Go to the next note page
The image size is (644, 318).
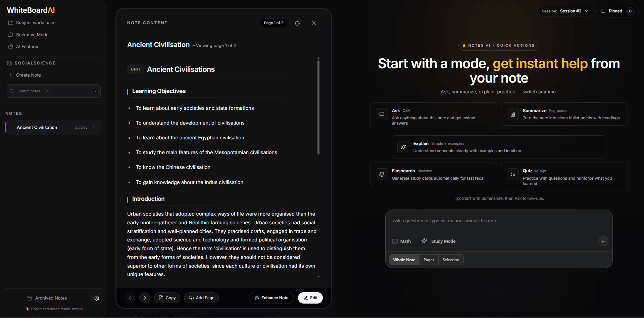[144, 298]
